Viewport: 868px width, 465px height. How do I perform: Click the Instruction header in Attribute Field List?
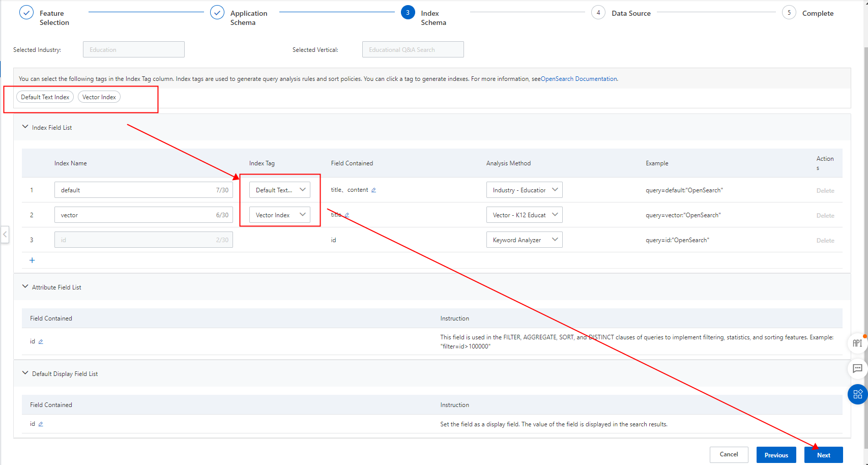(x=455, y=318)
